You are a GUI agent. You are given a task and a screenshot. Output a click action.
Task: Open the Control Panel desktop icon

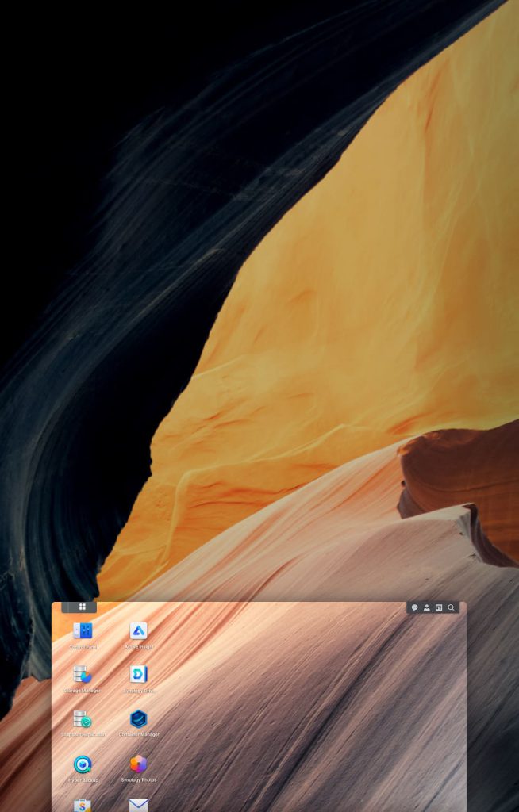tap(83, 631)
